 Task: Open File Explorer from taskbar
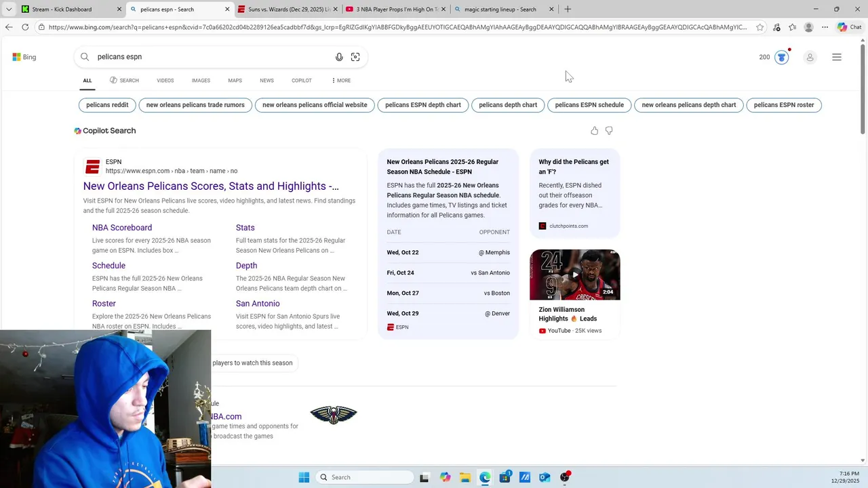(465, 477)
